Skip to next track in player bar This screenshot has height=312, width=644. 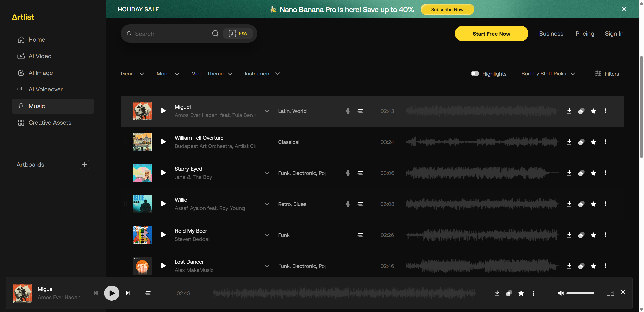(x=128, y=293)
